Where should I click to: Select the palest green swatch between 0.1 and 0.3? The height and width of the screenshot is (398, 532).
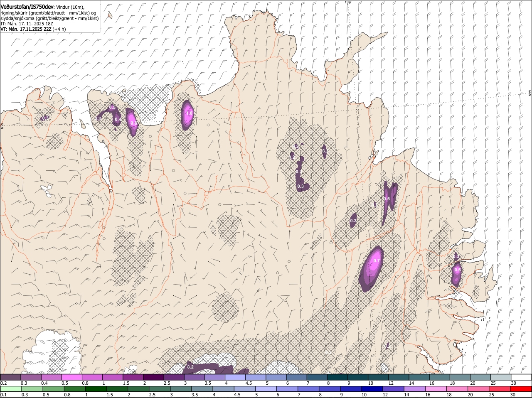(11, 389)
